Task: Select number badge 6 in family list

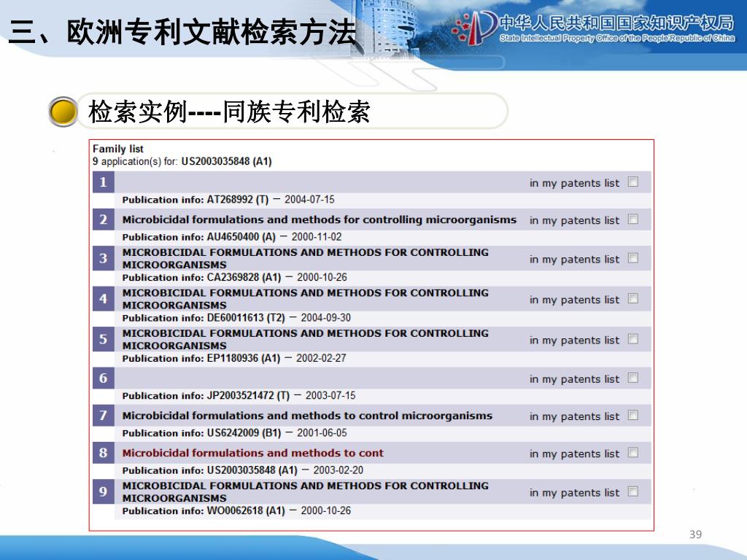Action: click(x=104, y=378)
